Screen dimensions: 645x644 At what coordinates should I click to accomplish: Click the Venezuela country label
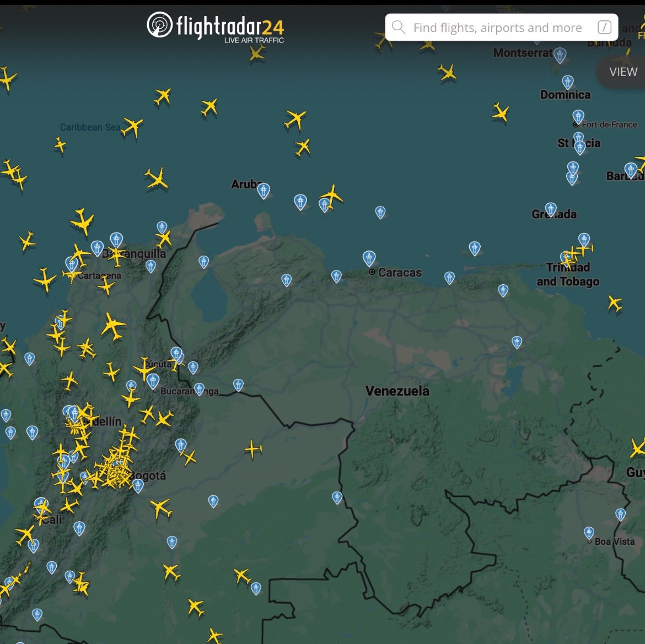(397, 391)
